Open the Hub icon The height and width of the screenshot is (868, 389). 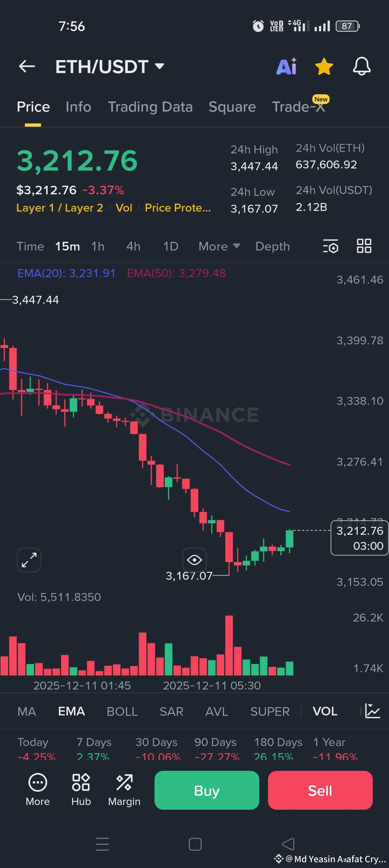81,790
